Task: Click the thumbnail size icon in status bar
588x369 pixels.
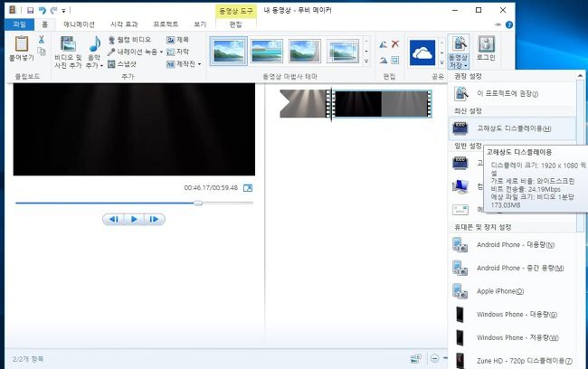Action: click(415, 358)
